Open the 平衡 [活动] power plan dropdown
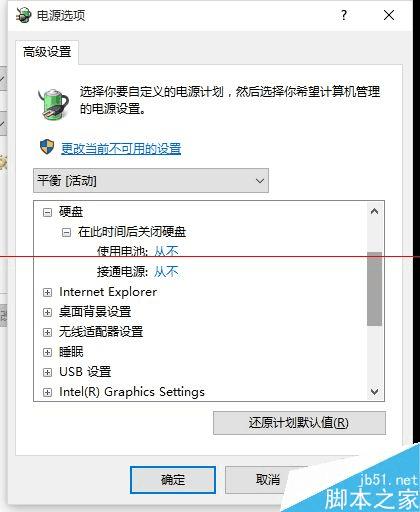The image size is (420, 512). pyautogui.click(x=151, y=181)
